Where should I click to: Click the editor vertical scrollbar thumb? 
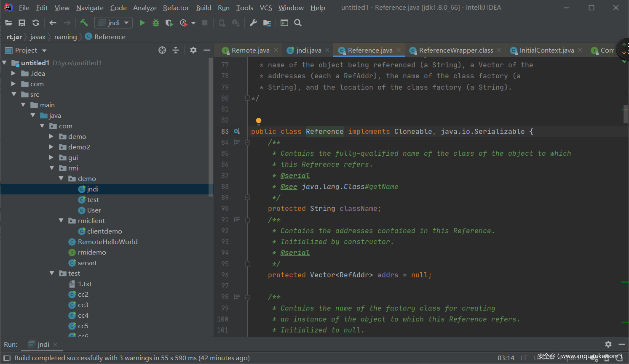(x=626, y=114)
